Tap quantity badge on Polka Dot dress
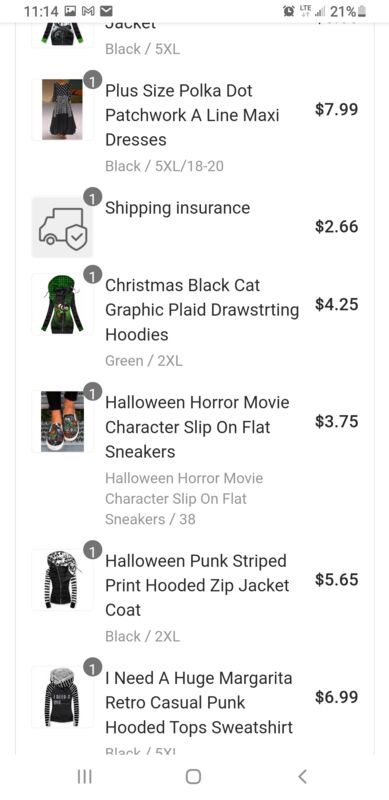Viewport: 389px width, 800px height. (92, 80)
